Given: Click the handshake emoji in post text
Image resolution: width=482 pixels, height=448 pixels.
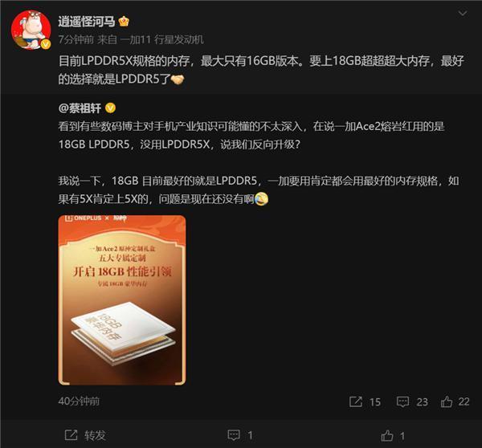Looking at the screenshot, I should (x=177, y=79).
